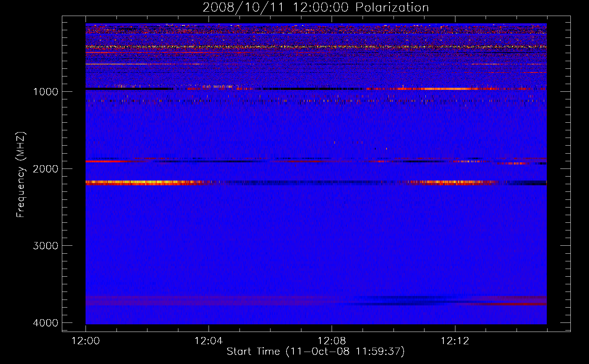Click the 'Start Time (11-Oct-08 11:59:37)' axis title
Image resolution: width=589 pixels, height=364 pixels.
click(x=316, y=352)
